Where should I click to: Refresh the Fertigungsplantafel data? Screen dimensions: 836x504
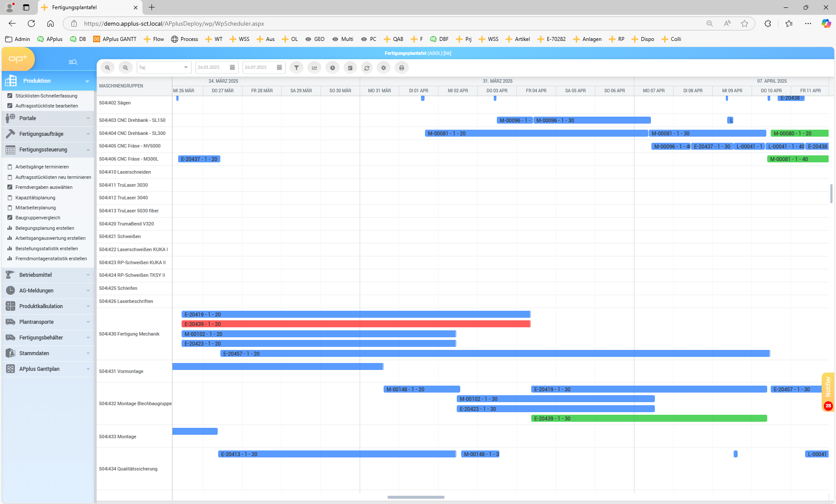pyautogui.click(x=367, y=68)
